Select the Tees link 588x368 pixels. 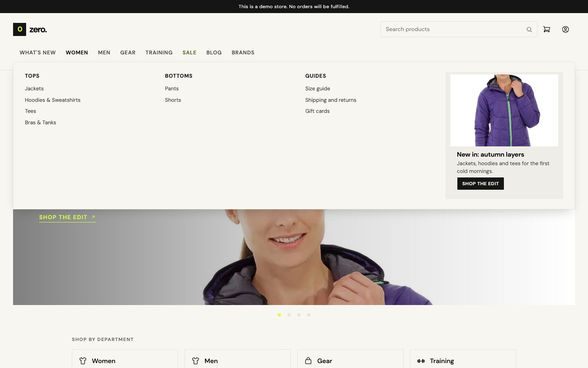click(31, 111)
